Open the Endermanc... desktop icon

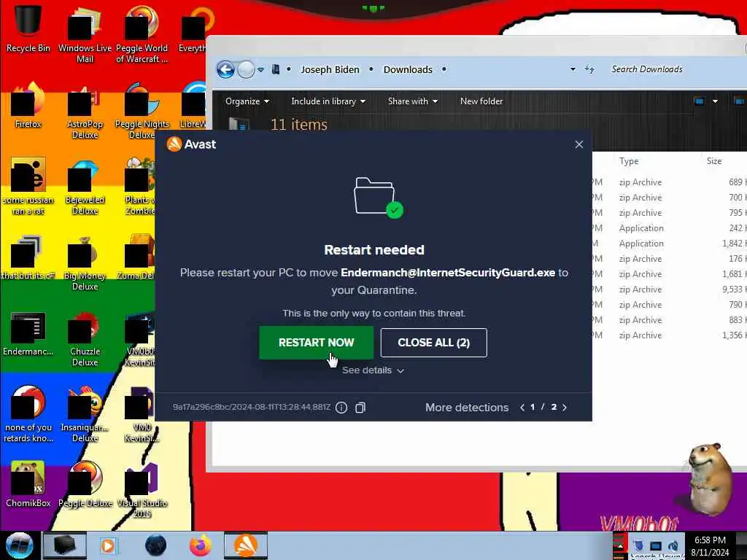[28, 333]
